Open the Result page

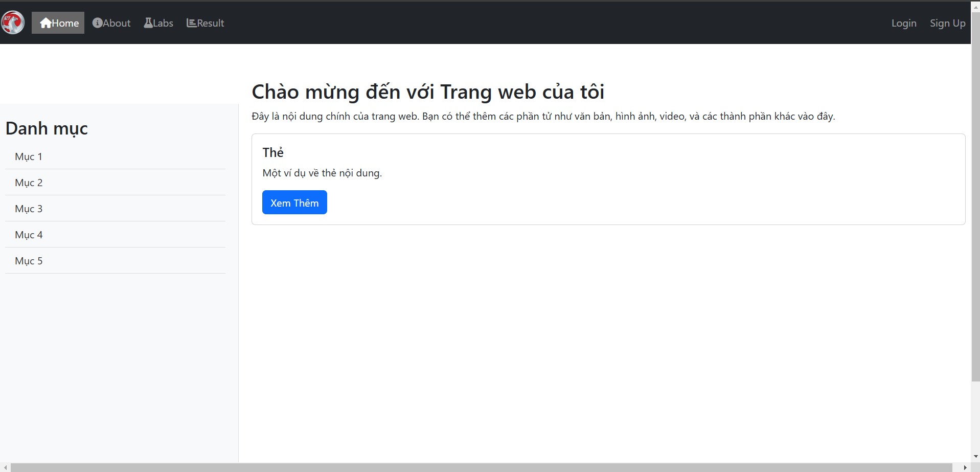[210, 23]
